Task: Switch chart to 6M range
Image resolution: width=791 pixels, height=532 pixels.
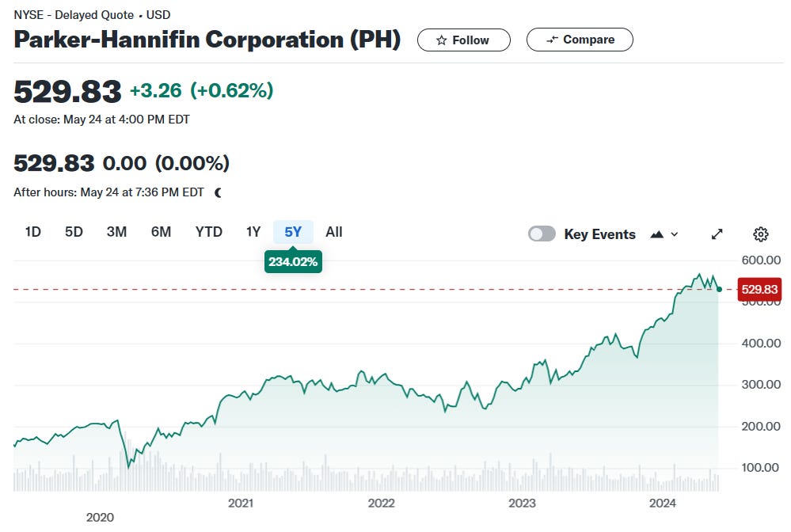Action: tap(161, 232)
